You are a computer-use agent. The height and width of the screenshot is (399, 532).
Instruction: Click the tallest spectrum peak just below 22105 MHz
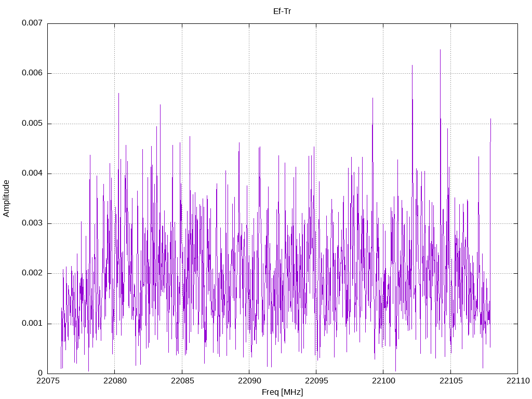point(441,50)
